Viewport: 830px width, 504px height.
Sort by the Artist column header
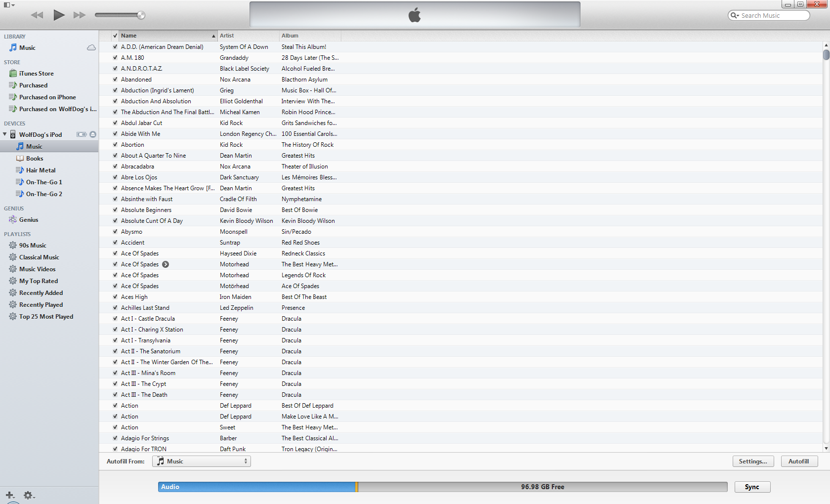(249, 36)
